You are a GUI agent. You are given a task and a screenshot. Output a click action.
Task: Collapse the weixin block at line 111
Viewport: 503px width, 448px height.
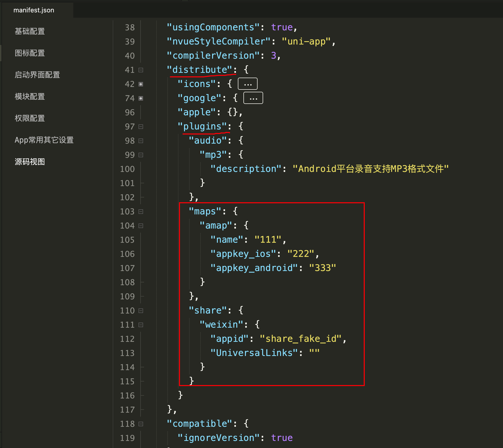[x=141, y=325]
